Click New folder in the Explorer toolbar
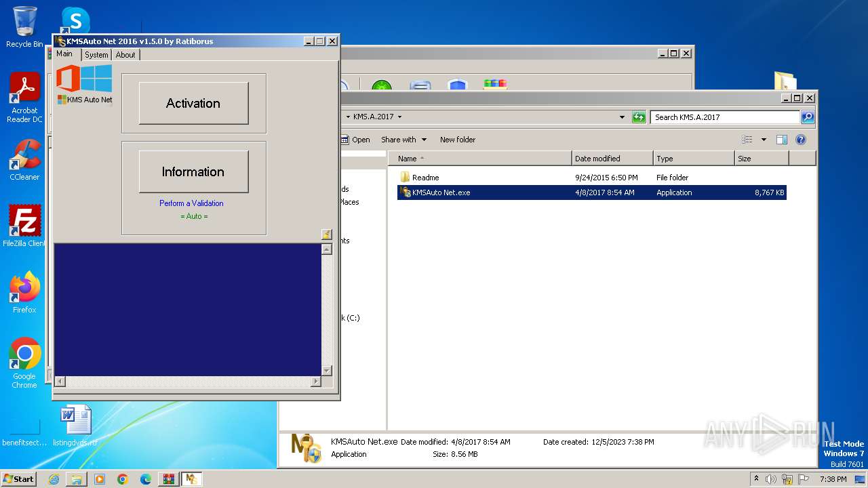 click(458, 140)
